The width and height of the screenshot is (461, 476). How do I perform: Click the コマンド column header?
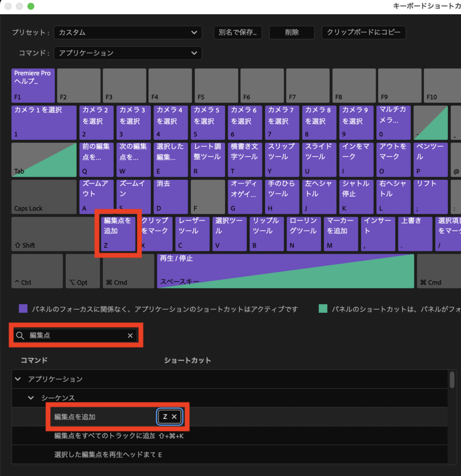(x=34, y=360)
